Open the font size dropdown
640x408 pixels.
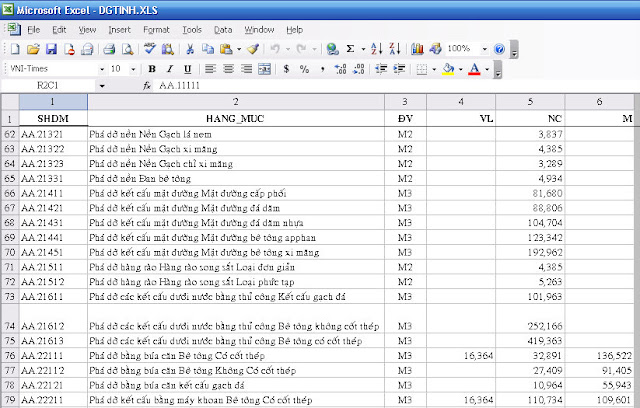[x=133, y=69]
